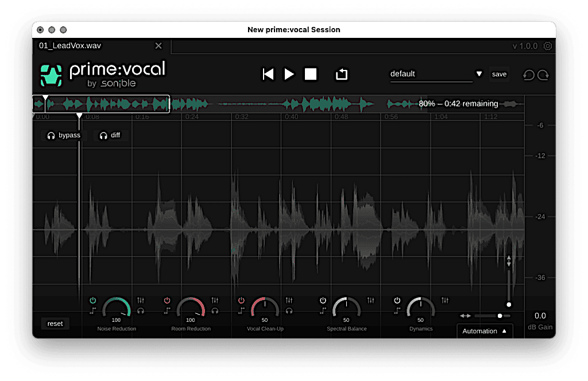Open Noise Reduction advanced sliders icon
Image resolution: width=588 pixels, height=381 pixels.
(141, 300)
